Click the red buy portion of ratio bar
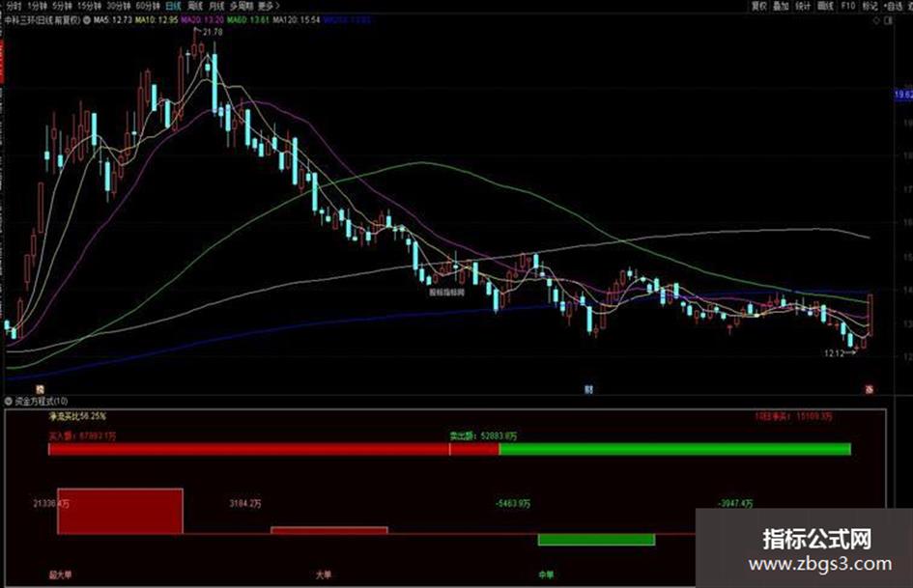 (x=273, y=449)
